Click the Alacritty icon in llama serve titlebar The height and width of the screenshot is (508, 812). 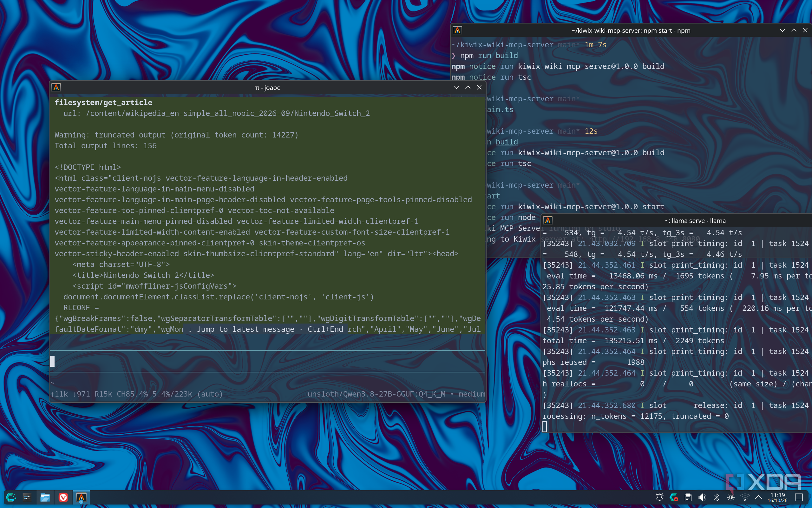[x=547, y=220]
